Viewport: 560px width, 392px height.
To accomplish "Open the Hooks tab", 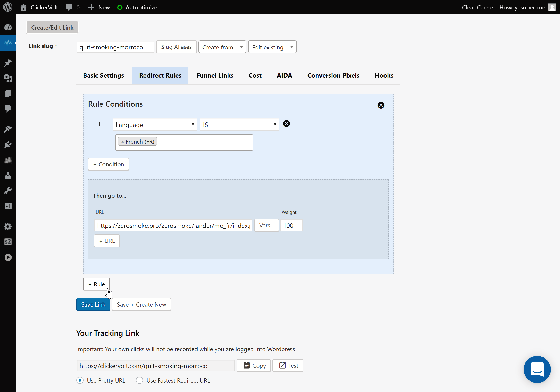I will 384,75.
